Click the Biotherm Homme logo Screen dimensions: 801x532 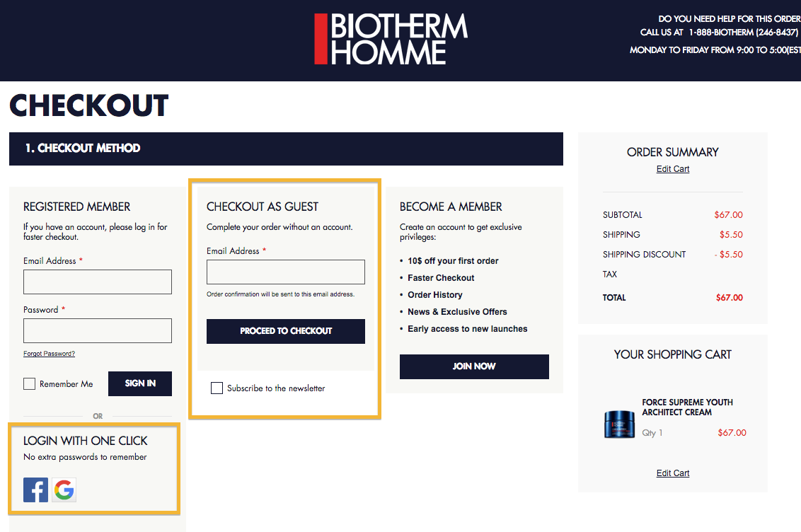[x=391, y=40]
